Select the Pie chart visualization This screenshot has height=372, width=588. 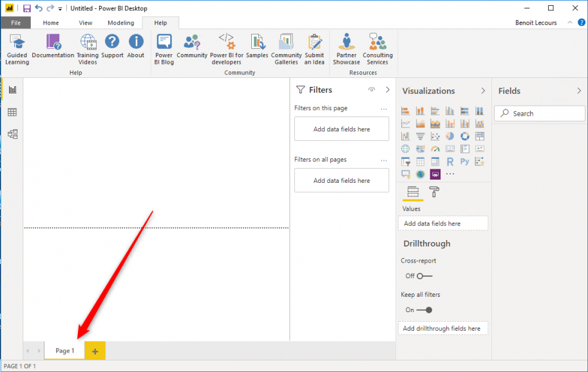tap(450, 136)
